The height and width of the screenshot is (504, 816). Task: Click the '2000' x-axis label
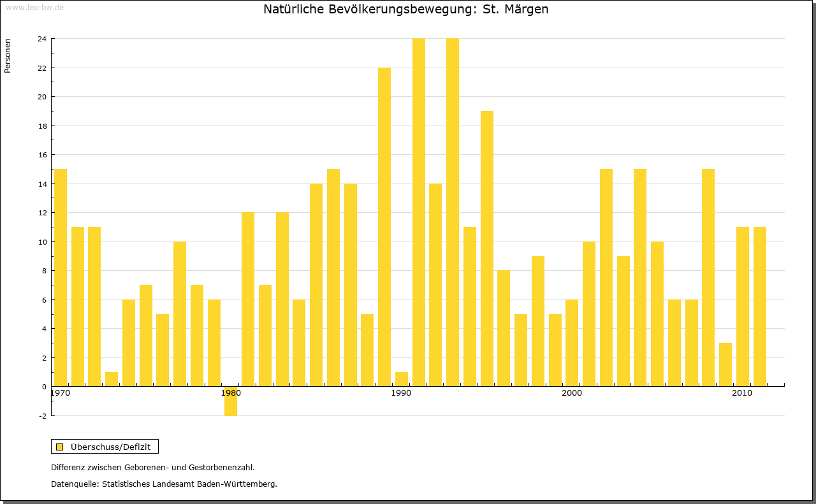572,393
